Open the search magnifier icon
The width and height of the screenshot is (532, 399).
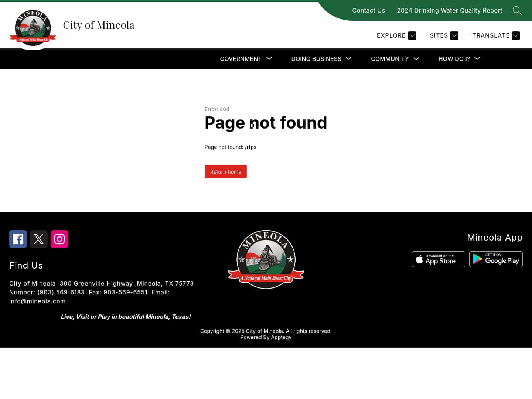coord(517,10)
